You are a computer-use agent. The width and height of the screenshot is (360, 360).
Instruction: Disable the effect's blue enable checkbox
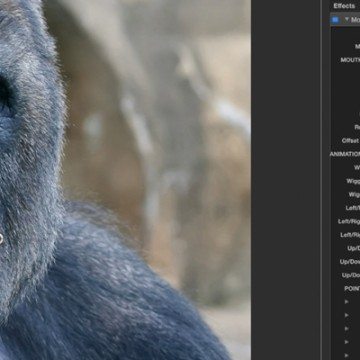pos(335,20)
